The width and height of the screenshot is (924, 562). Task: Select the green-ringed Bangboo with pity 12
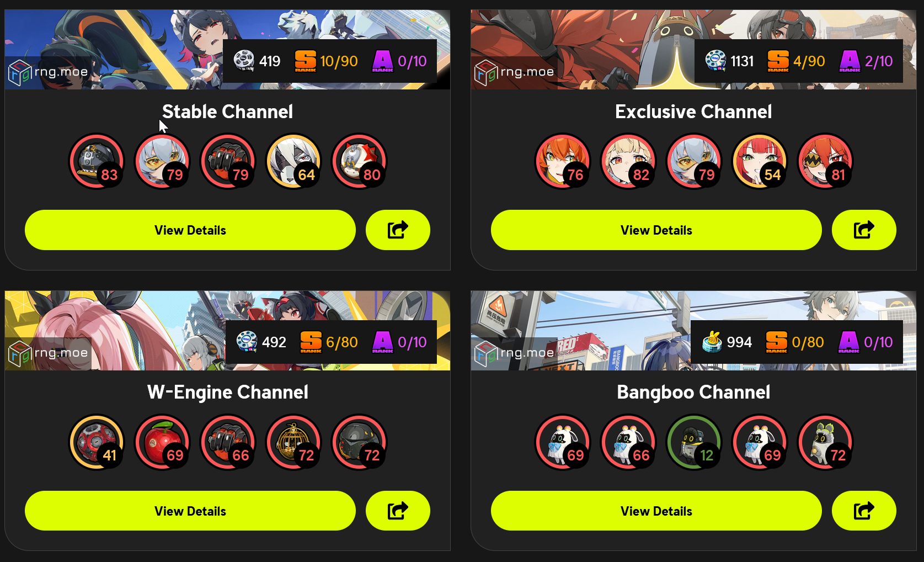(694, 442)
